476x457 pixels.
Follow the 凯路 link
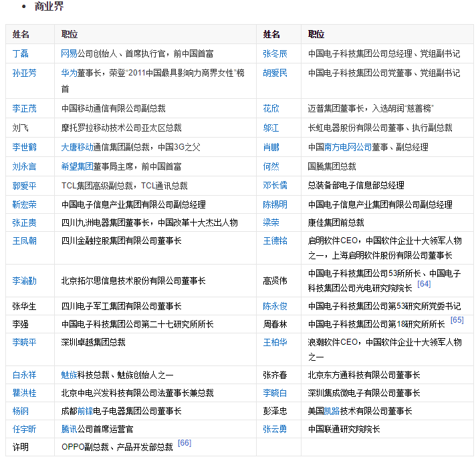click(332, 411)
